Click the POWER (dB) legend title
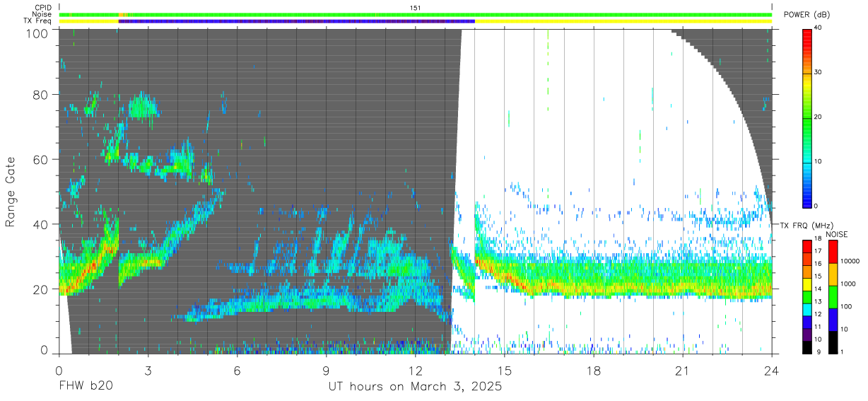 click(x=808, y=15)
